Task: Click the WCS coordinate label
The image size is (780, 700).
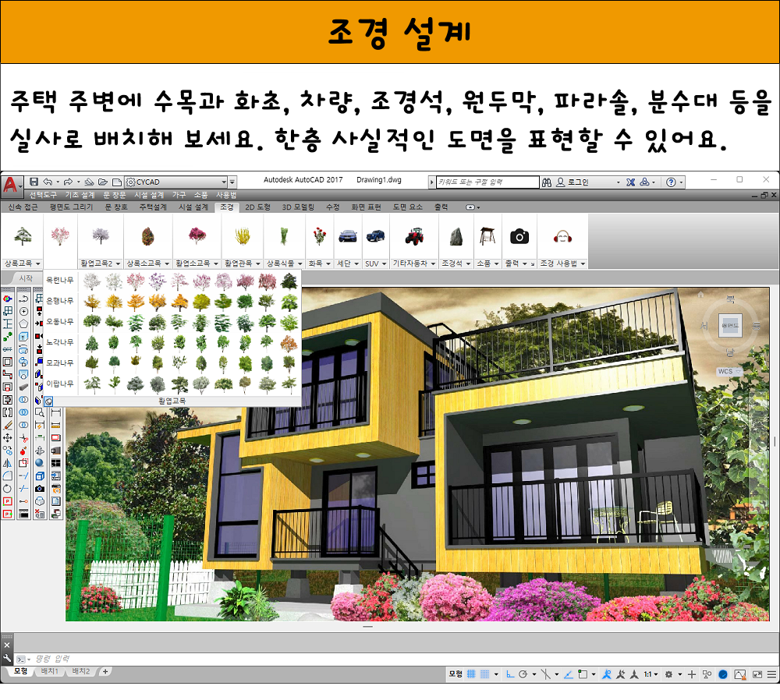Action: tap(725, 371)
